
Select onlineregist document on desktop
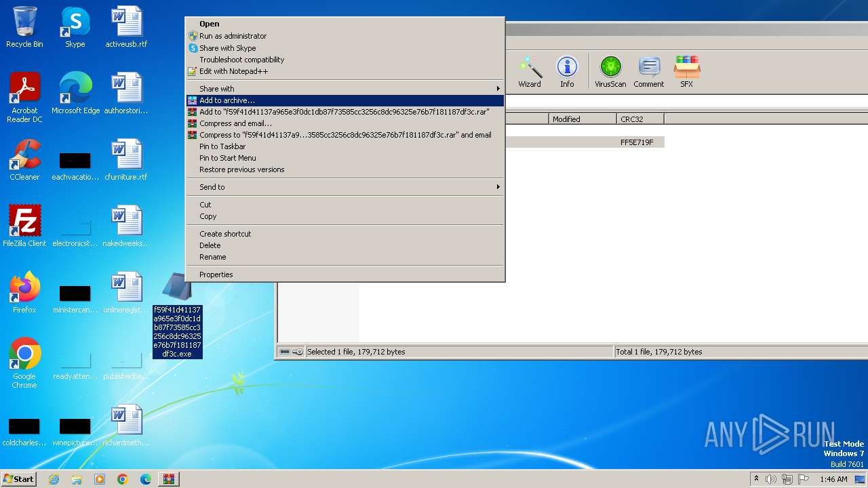tap(126, 293)
